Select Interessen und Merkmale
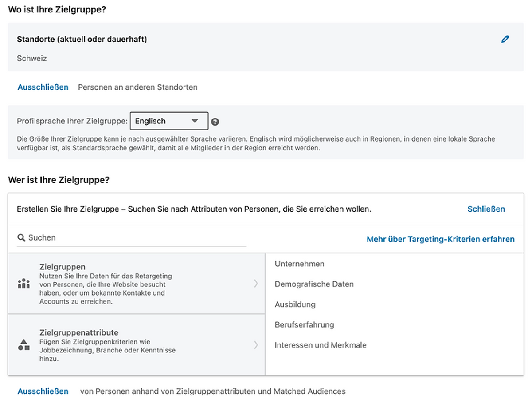 tap(321, 345)
